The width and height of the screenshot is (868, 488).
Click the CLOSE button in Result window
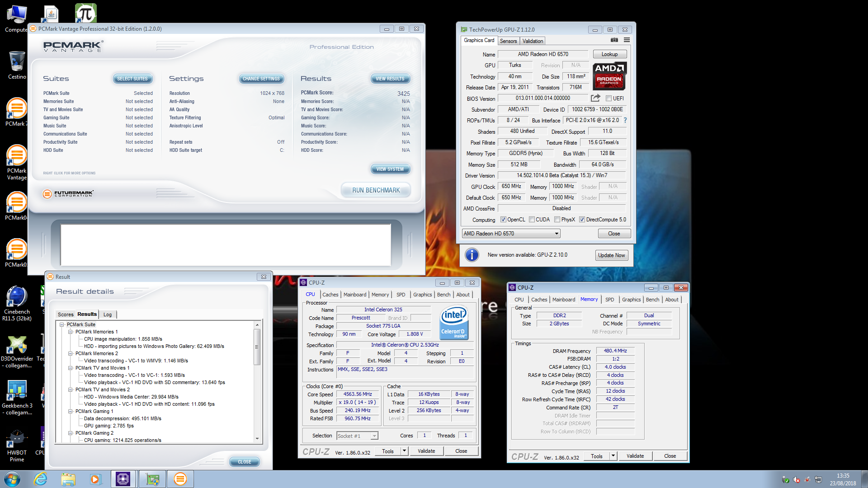point(244,462)
